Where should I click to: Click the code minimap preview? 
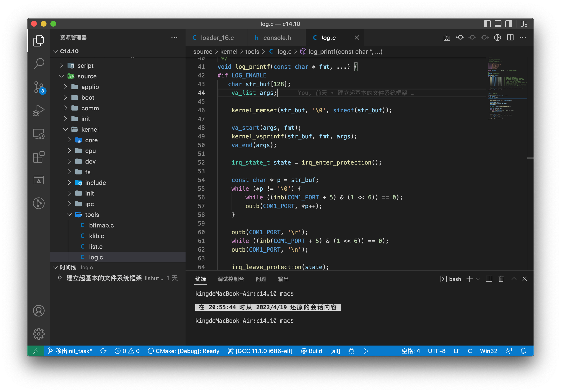507,88
